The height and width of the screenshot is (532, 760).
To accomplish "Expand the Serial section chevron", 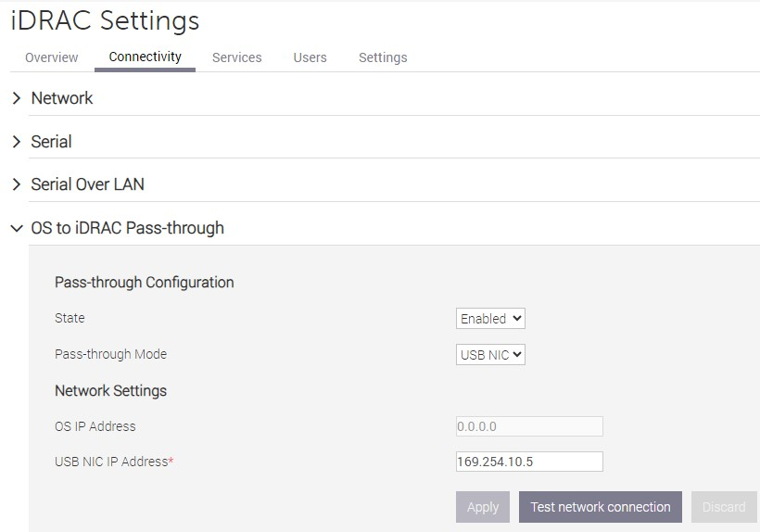I will click(16, 142).
